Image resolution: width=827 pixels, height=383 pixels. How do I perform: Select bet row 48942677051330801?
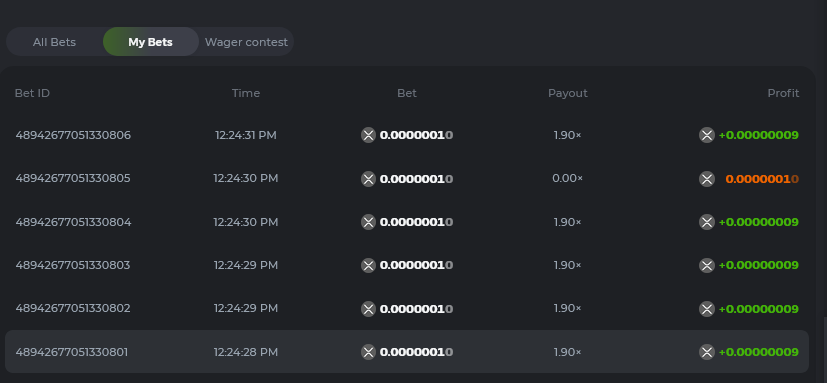coord(407,351)
